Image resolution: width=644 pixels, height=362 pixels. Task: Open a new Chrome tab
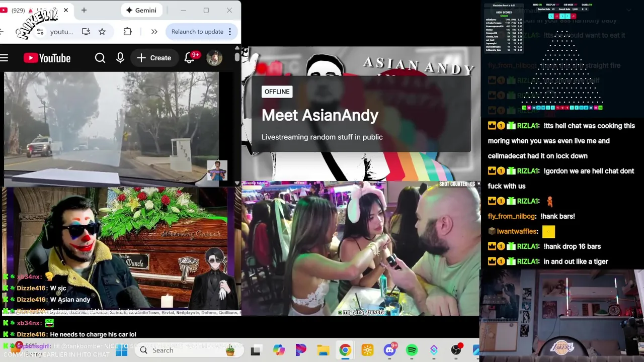pyautogui.click(x=84, y=10)
